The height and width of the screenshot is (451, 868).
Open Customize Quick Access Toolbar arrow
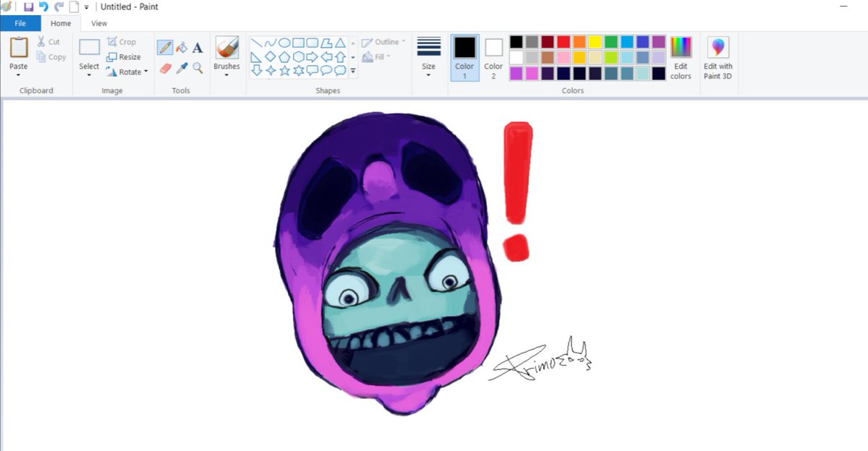point(87,7)
